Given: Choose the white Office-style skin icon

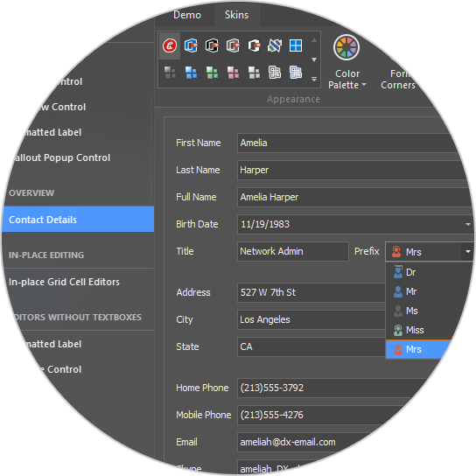Looking at the screenshot, I should point(254,45).
